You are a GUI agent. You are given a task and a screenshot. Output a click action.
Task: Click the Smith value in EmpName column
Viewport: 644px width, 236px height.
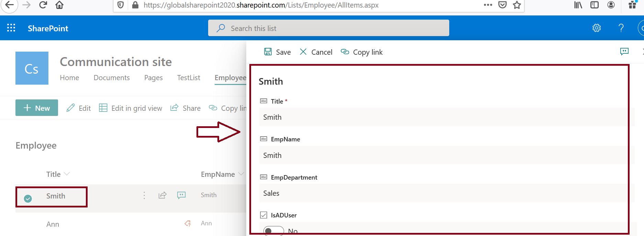point(208,195)
